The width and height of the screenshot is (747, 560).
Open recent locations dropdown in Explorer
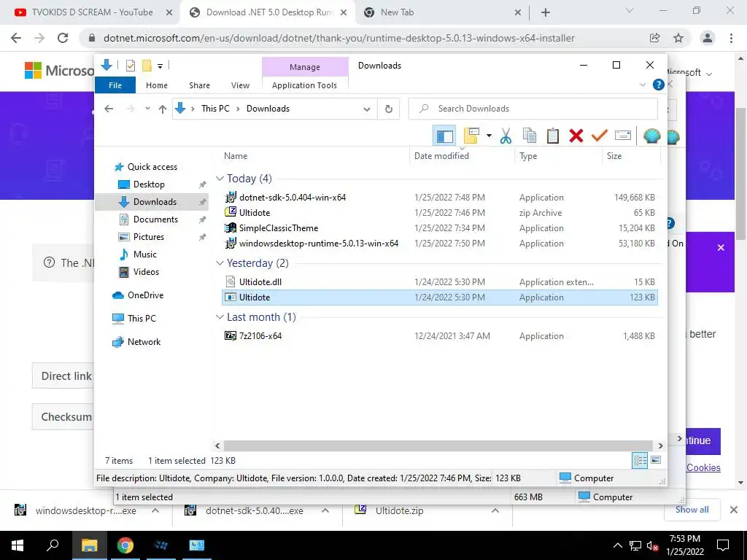(147, 109)
